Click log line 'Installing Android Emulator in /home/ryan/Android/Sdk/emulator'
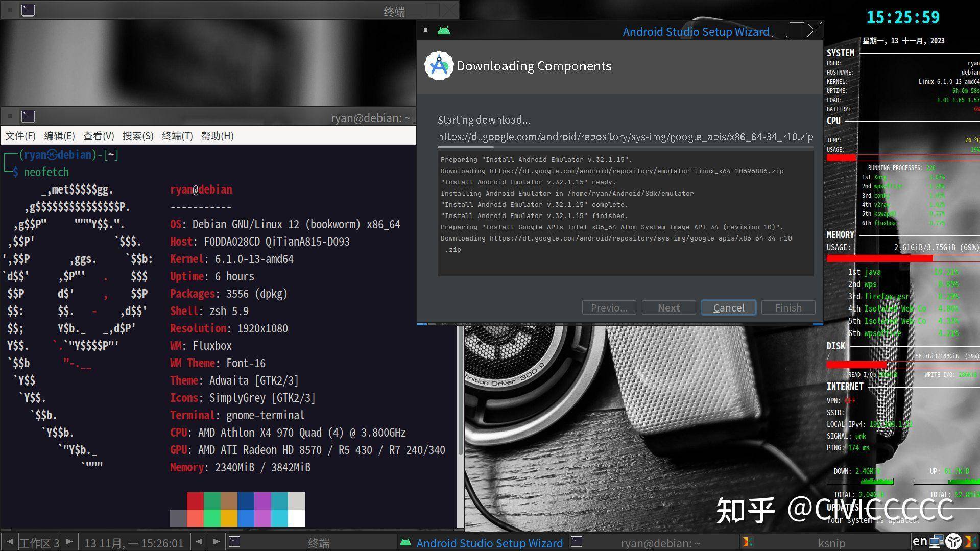The height and width of the screenshot is (551, 980). tap(567, 194)
